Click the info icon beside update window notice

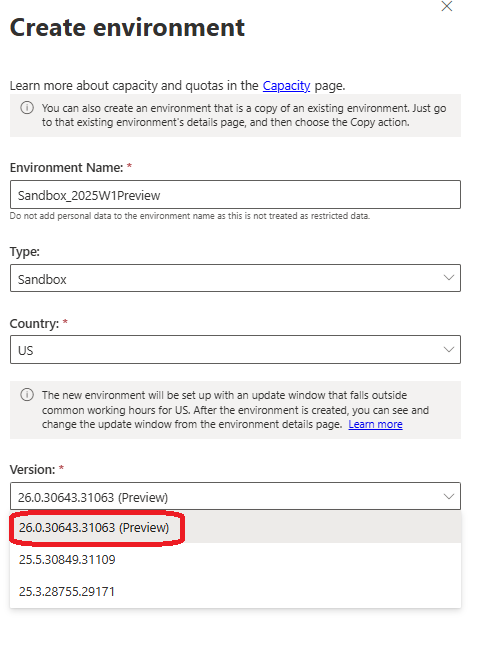tap(27, 395)
